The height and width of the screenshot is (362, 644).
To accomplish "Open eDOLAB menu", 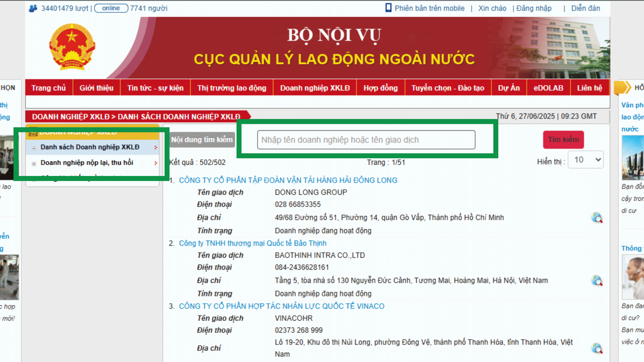I will click(x=548, y=88).
